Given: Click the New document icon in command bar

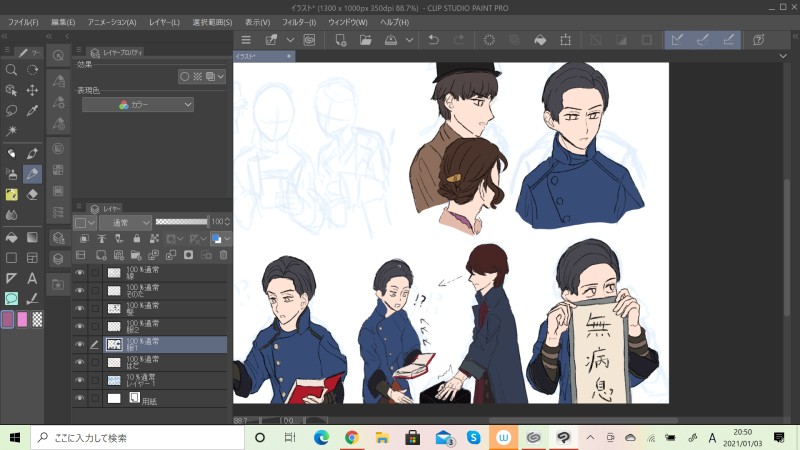Looking at the screenshot, I should 340,40.
